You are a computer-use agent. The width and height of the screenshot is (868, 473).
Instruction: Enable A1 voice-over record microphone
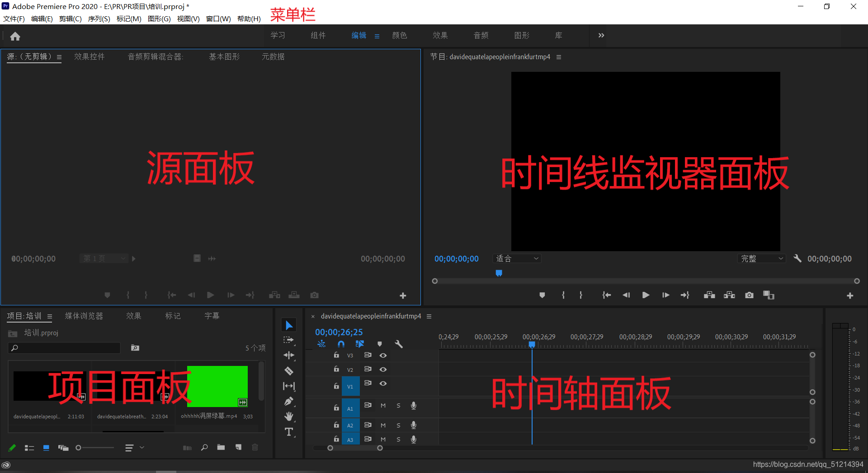[x=413, y=406]
